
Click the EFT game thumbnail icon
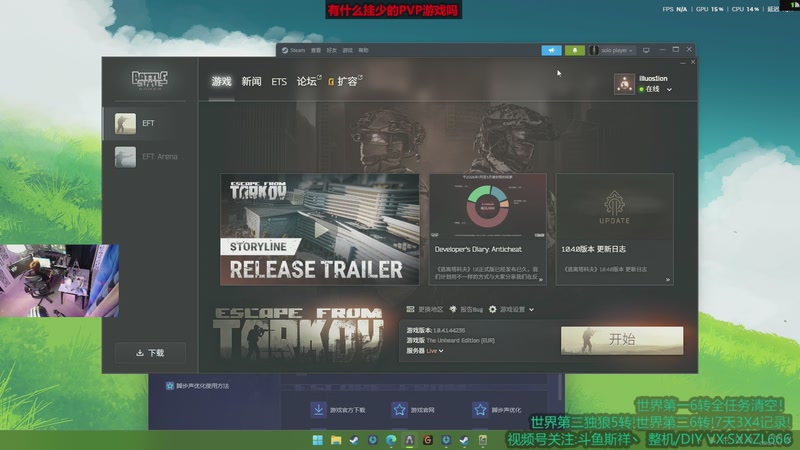pyautogui.click(x=125, y=123)
